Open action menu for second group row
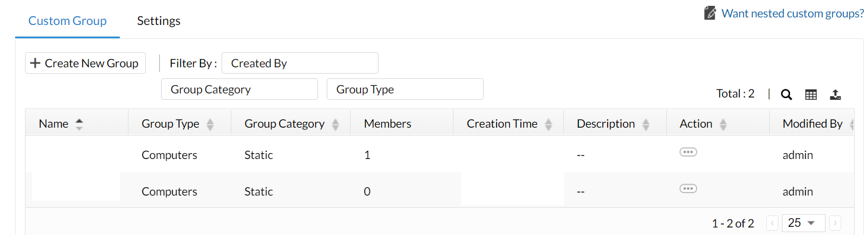The image size is (868, 235). (x=688, y=189)
